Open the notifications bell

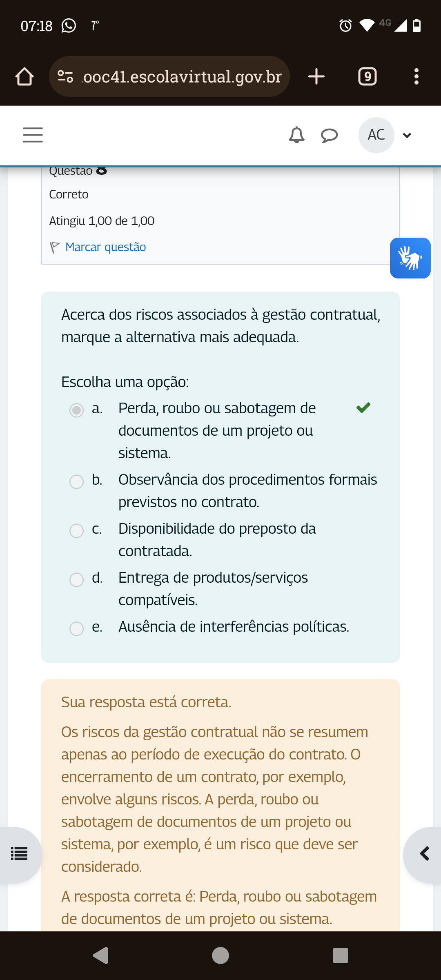(296, 135)
